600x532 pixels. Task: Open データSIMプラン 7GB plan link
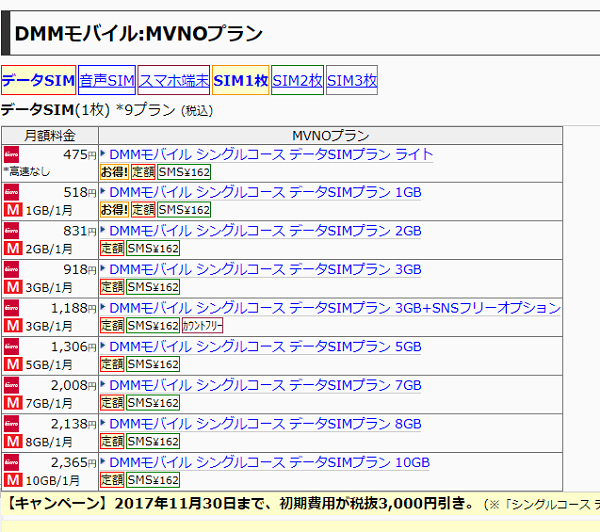(265, 385)
